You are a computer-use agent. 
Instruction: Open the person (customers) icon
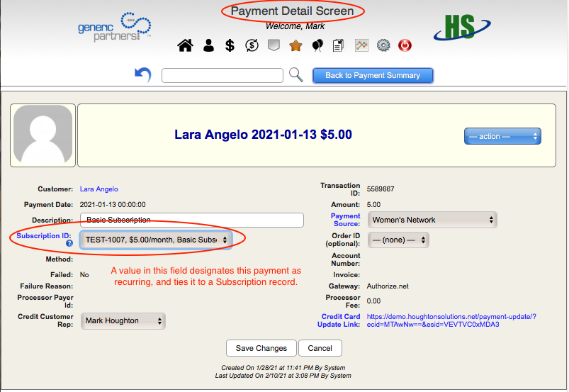(208, 46)
